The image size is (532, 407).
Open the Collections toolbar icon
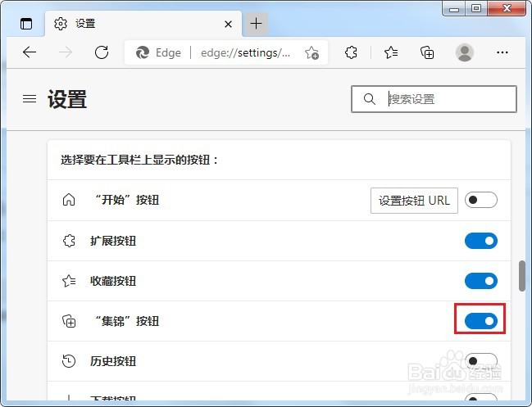coord(427,52)
